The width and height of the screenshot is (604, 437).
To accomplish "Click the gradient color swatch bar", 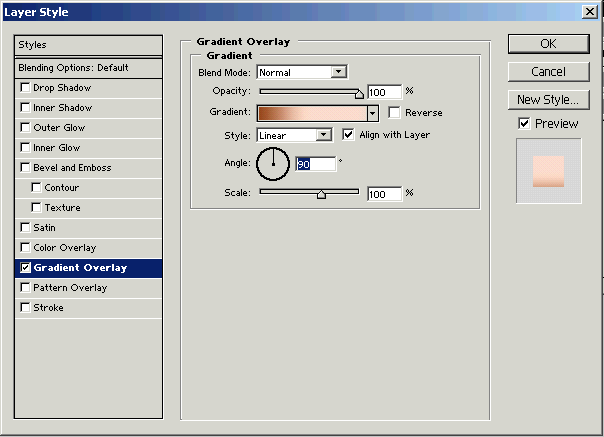I will pos(312,114).
